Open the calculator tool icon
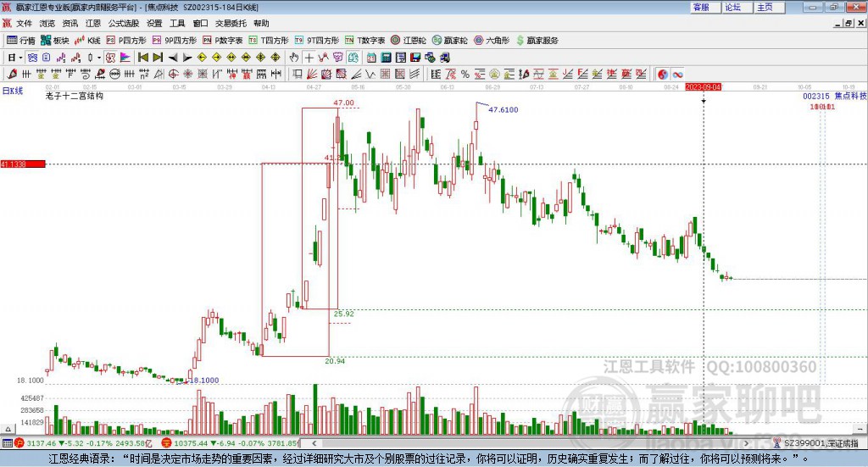The width and height of the screenshot is (868, 467). point(386,58)
